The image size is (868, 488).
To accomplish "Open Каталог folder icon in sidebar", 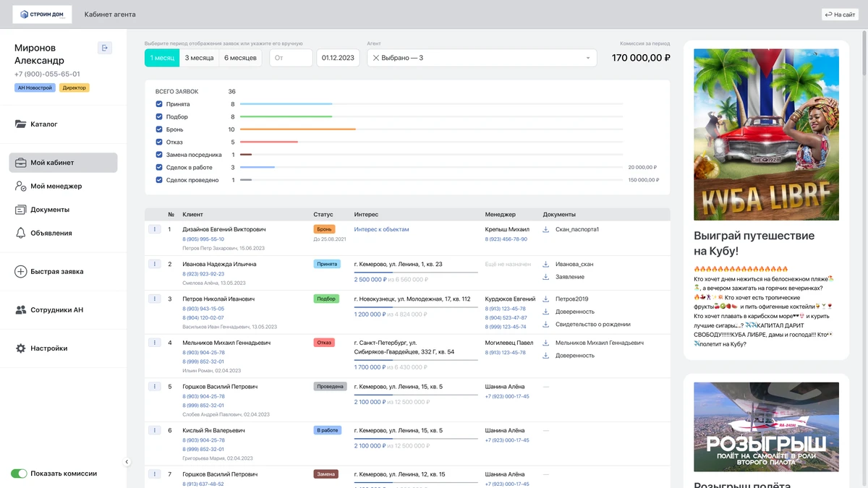I will point(21,124).
